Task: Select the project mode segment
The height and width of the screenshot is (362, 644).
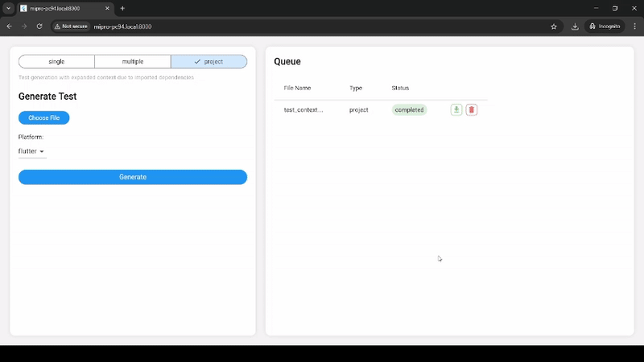Action: [209, 62]
